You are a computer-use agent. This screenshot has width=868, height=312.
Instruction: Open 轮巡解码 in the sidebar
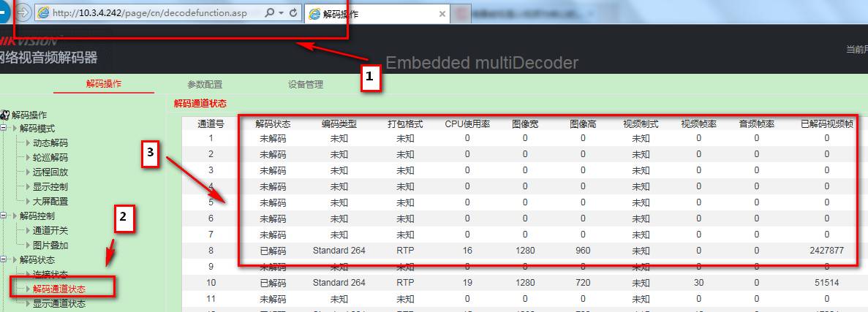(50, 157)
